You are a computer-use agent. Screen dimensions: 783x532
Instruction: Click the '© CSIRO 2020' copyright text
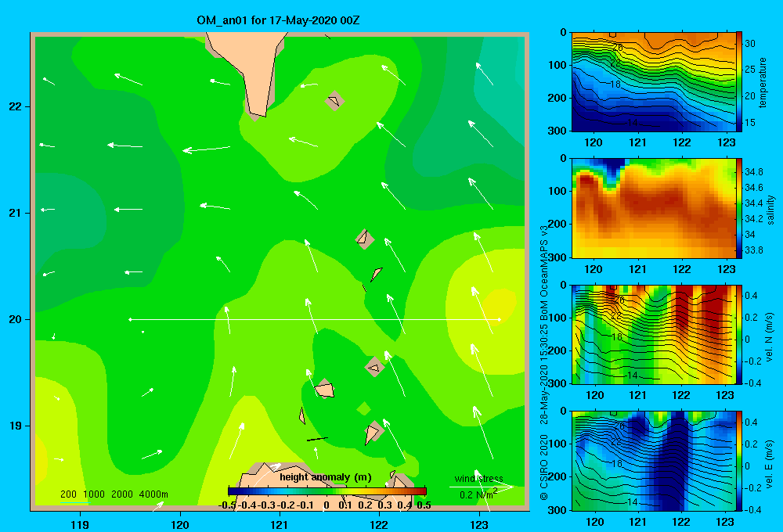(544, 466)
